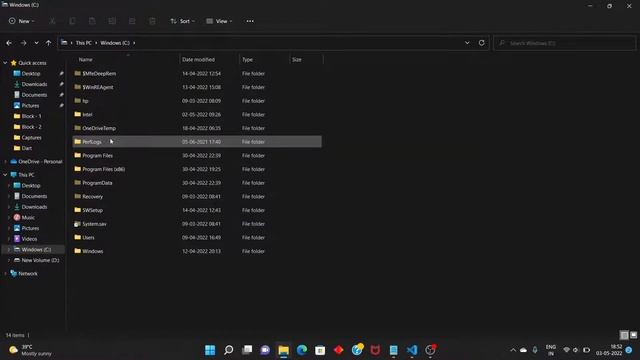
Task: Expand New Volume (D:) node
Action: pos(9,260)
